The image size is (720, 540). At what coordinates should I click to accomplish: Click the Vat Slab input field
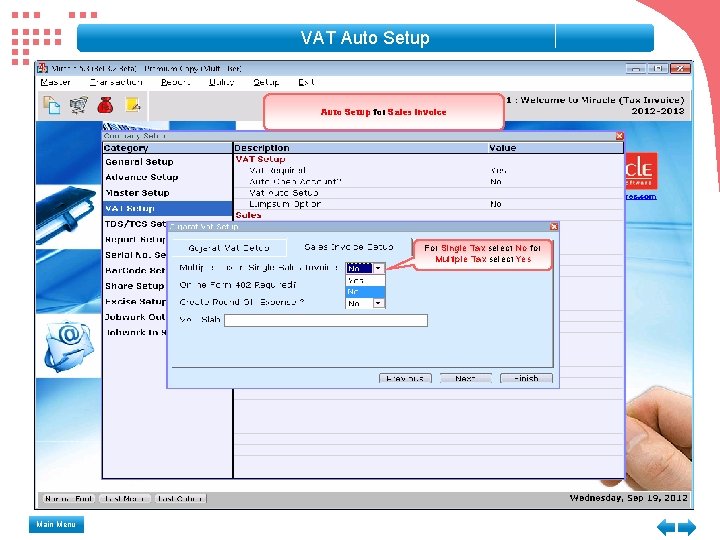[326, 320]
